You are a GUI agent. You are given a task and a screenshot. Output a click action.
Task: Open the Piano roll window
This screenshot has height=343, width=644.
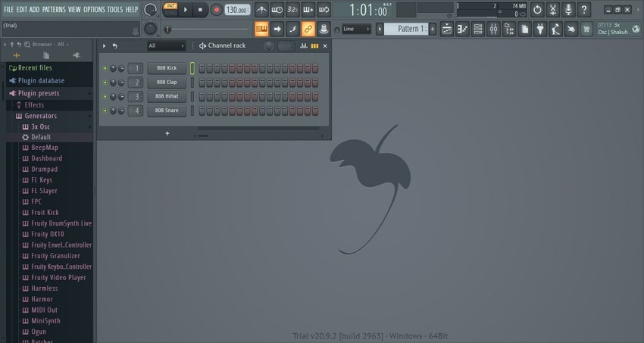462,29
